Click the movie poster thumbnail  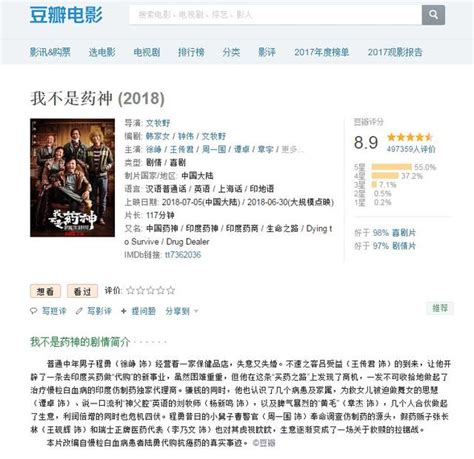tap(72, 178)
